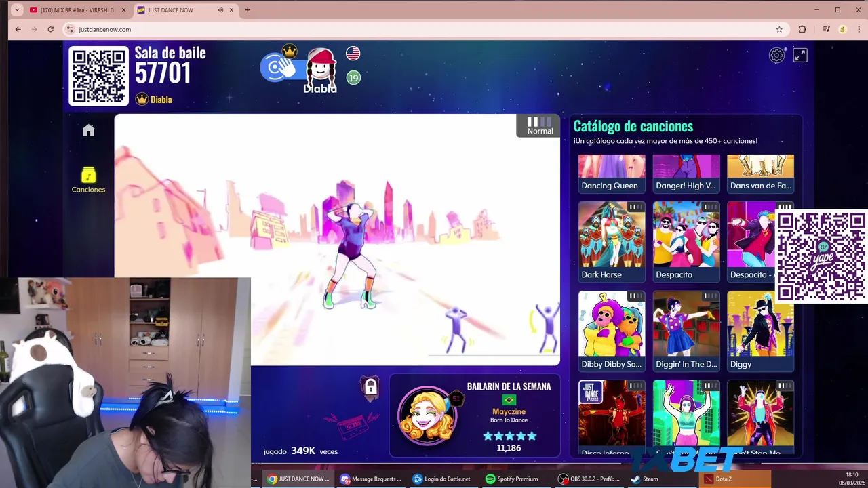Screen dimensions: 868x488
Task: Open Login do Battle.net from taskbar
Action: click(441, 479)
